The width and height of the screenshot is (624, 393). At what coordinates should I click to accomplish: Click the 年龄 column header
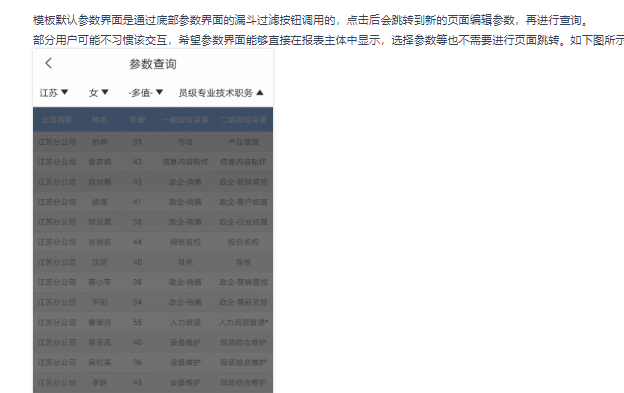(x=137, y=120)
